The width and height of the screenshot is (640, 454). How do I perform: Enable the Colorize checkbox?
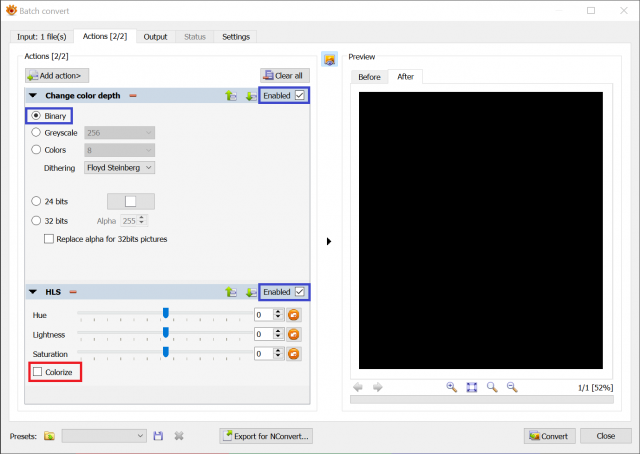tap(38, 372)
